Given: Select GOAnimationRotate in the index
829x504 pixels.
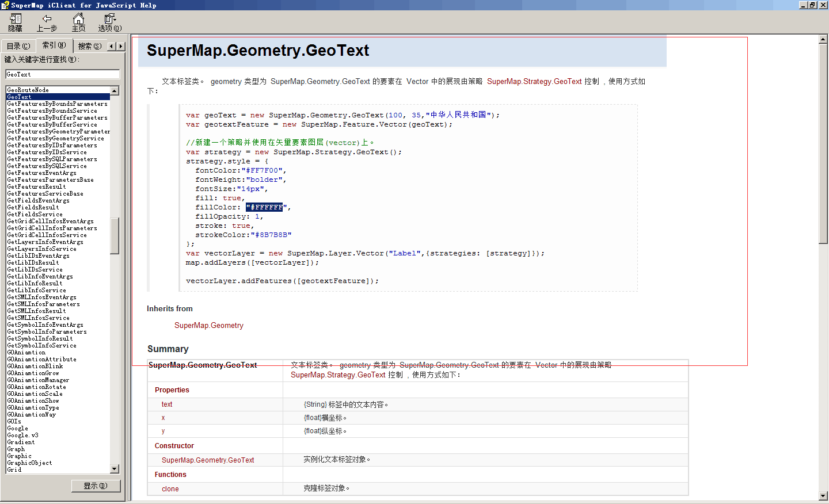Looking at the screenshot, I should pos(36,387).
